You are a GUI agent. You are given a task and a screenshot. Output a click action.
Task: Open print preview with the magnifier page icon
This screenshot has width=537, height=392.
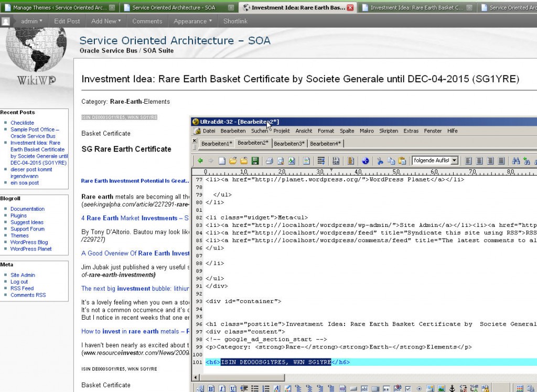click(x=281, y=160)
